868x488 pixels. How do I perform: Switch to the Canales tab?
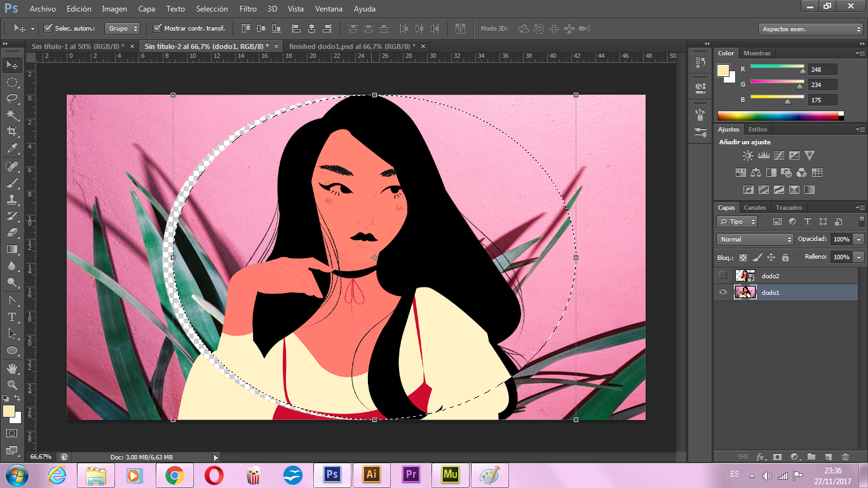click(x=755, y=208)
